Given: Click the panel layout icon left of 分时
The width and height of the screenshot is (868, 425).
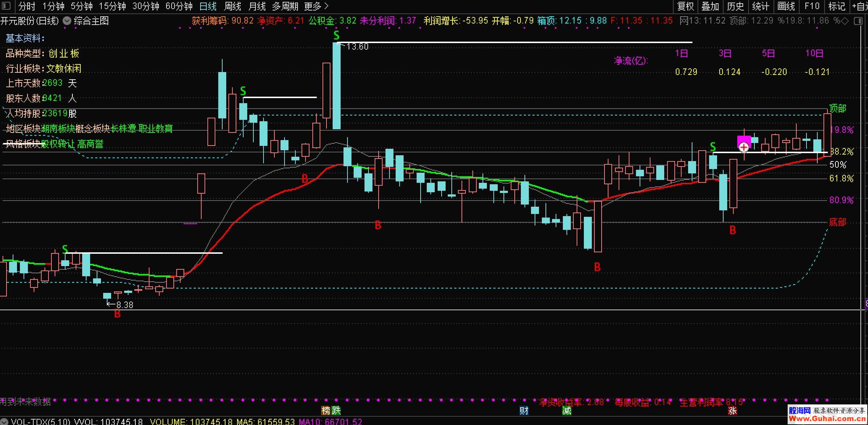Looking at the screenshot, I should point(7,6).
